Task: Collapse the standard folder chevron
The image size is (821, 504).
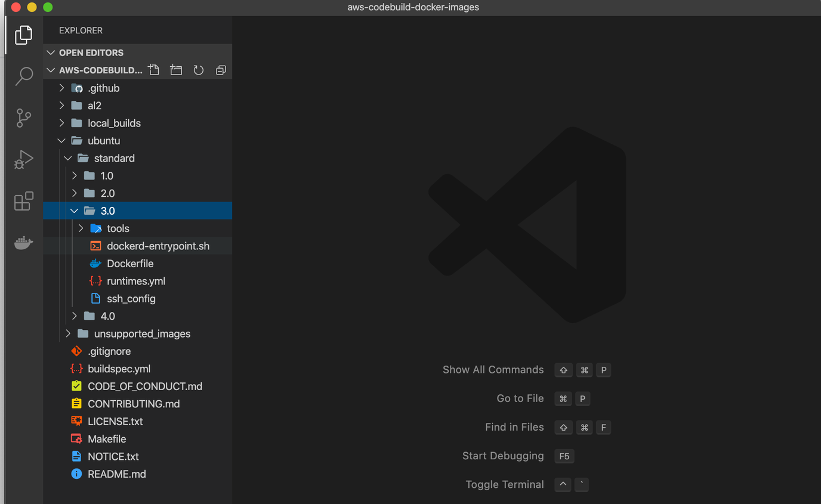Action: (x=68, y=158)
